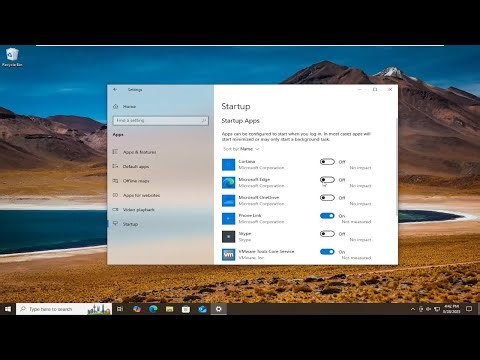Turn off Phone Link startup switch
Viewport: 480px width, 360px height.
[327, 216]
